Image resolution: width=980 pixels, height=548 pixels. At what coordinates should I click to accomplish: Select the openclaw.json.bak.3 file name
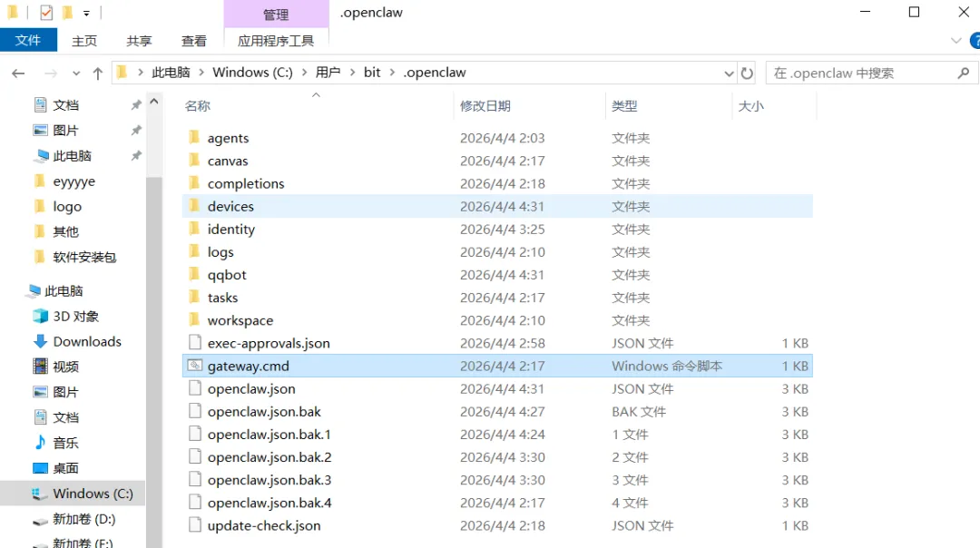point(269,480)
